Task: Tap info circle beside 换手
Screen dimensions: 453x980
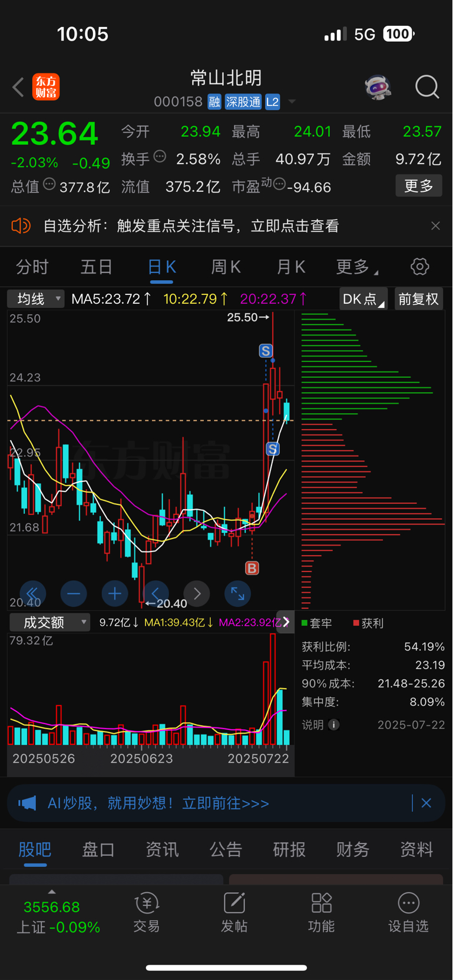Action: [160, 157]
